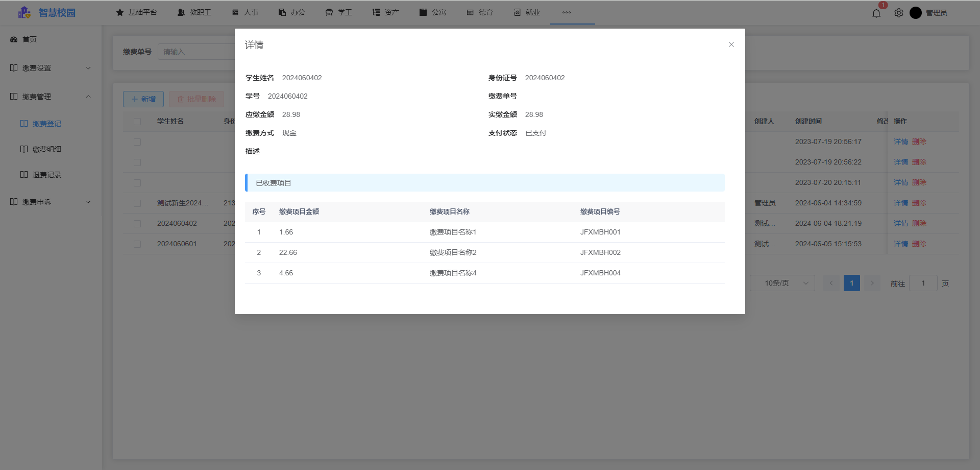The height and width of the screenshot is (470, 980).
Task: Click the 智慧校园 logo icon
Action: point(24,13)
